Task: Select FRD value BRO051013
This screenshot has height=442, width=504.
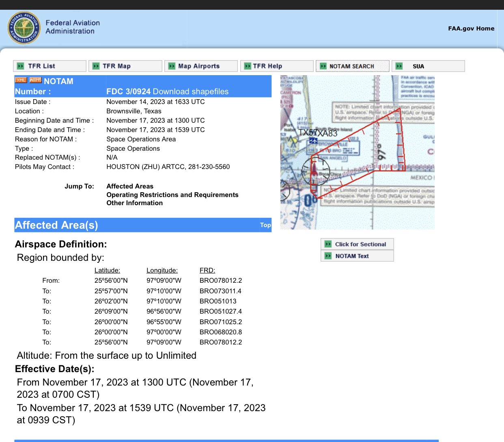Action: coord(218,301)
